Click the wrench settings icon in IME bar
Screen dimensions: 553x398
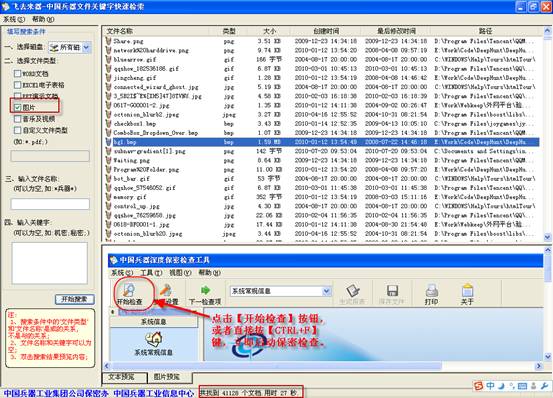point(545,386)
